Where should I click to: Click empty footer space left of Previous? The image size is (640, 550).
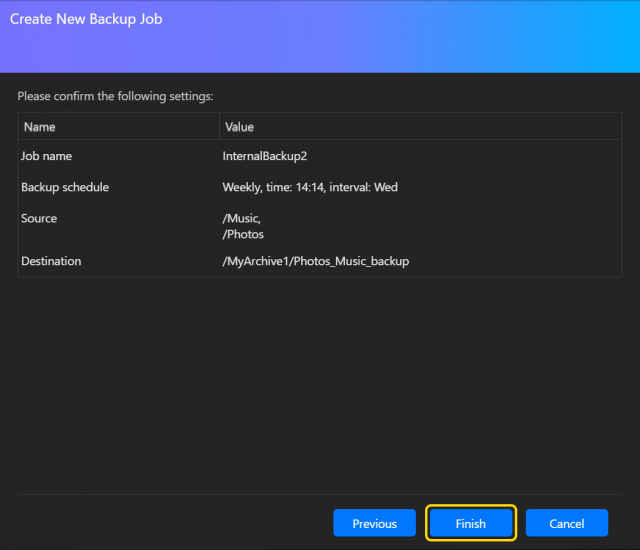tap(170, 523)
